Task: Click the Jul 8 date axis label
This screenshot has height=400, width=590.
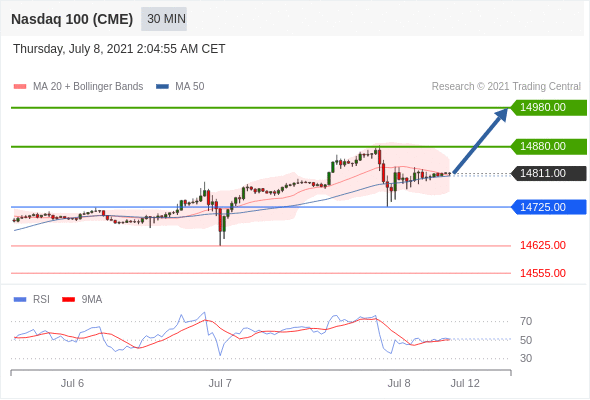Action: click(x=399, y=383)
